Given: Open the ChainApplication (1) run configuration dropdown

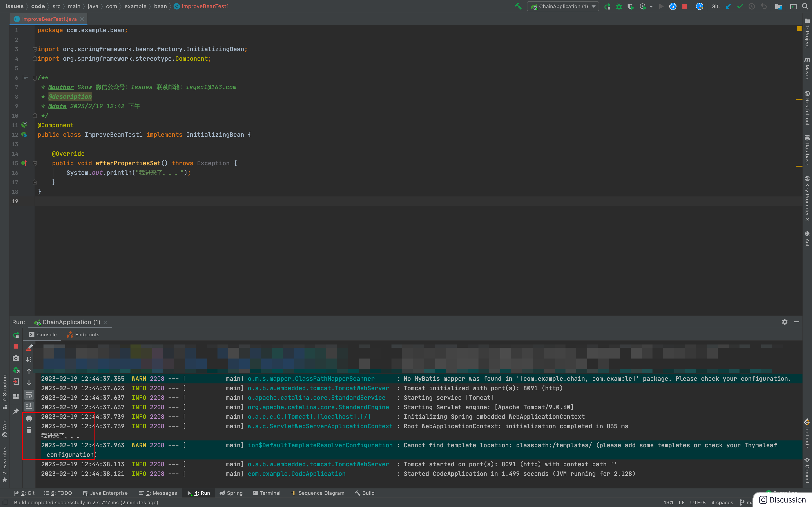Looking at the screenshot, I should coord(563,6).
